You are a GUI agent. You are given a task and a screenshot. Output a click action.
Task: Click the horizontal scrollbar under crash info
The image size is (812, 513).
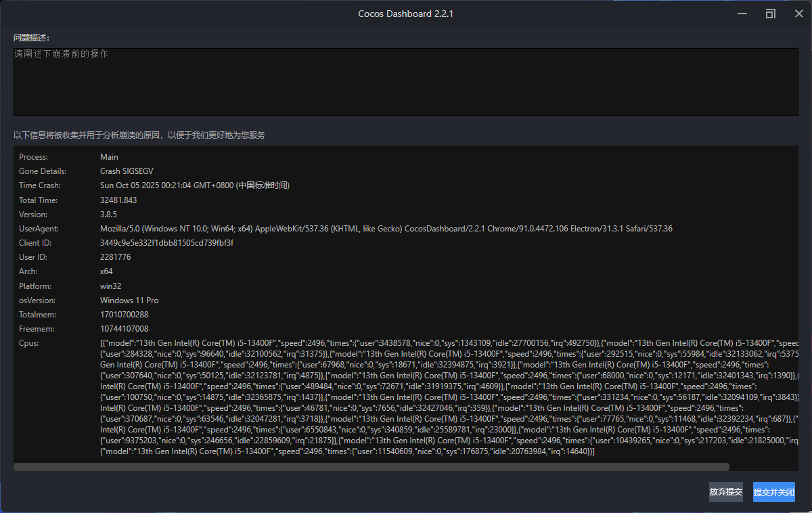pyautogui.click(x=371, y=467)
